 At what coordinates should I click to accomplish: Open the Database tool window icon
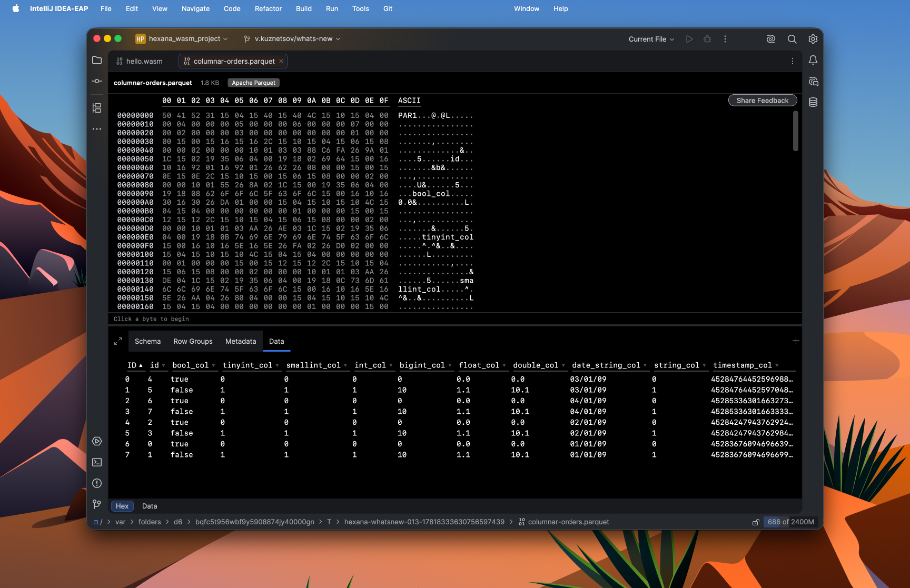[813, 102]
